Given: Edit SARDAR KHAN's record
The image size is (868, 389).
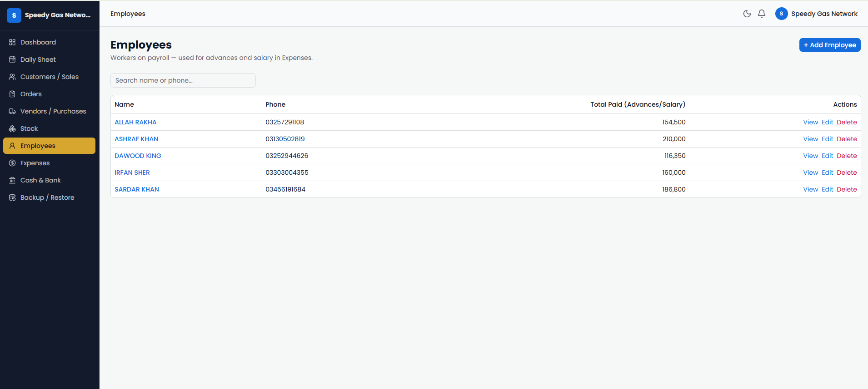Looking at the screenshot, I should click(827, 189).
